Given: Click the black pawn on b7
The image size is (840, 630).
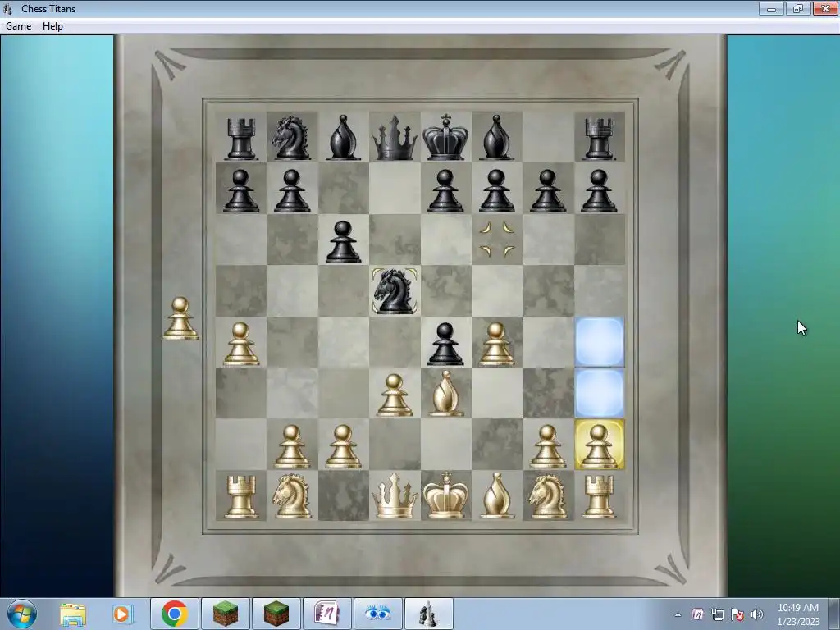Looking at the screenshot, I should (291, 190).
